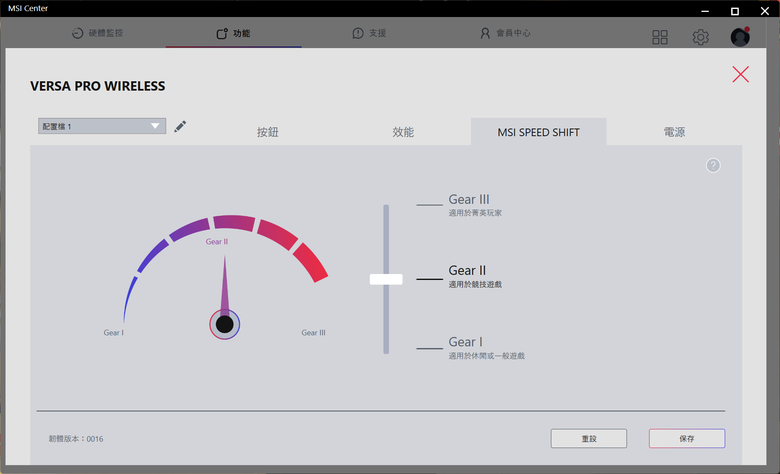Maximize the MSI Center window
780x474 pixels.
[734, 10]
